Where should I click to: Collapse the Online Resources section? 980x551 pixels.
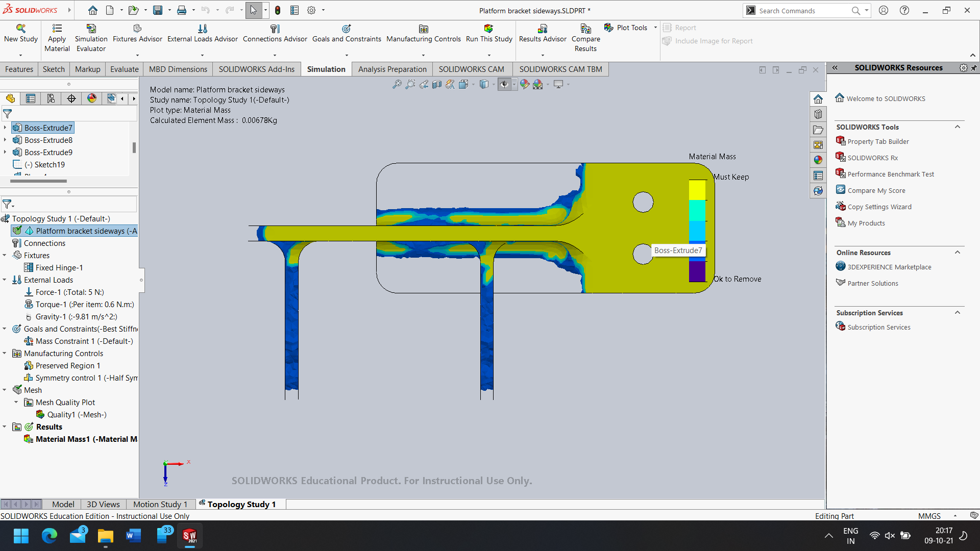click(x=958, y=253)
